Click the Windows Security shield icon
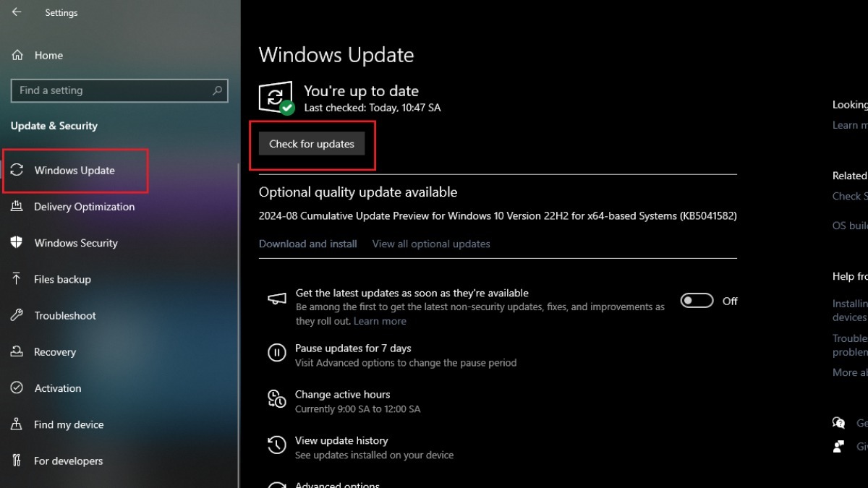The image size is (868, 488). (x=17, y=243)
